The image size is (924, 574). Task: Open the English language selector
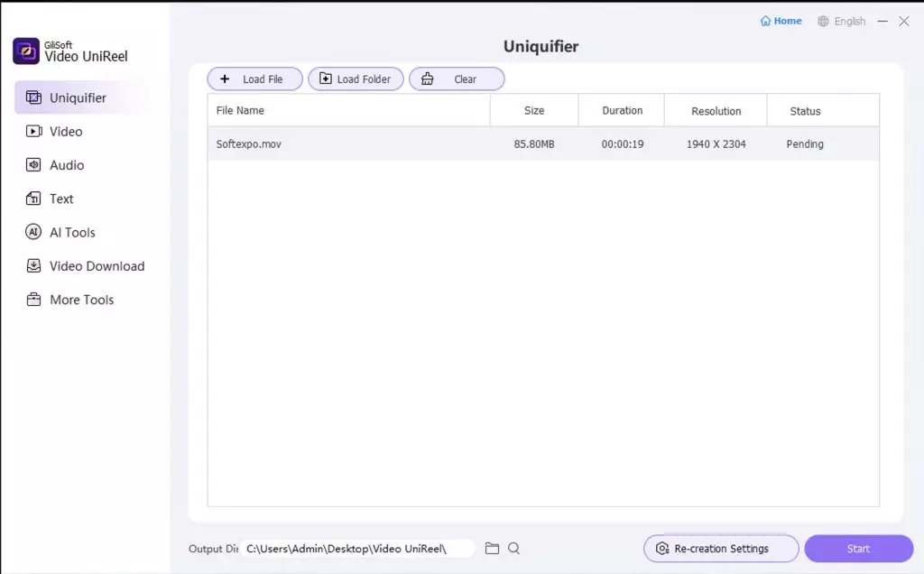[841, 21]
